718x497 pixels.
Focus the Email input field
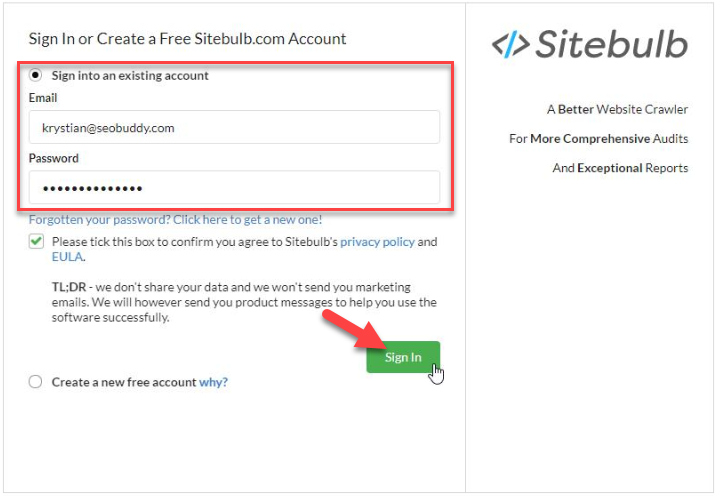click(x=234, y=127)
